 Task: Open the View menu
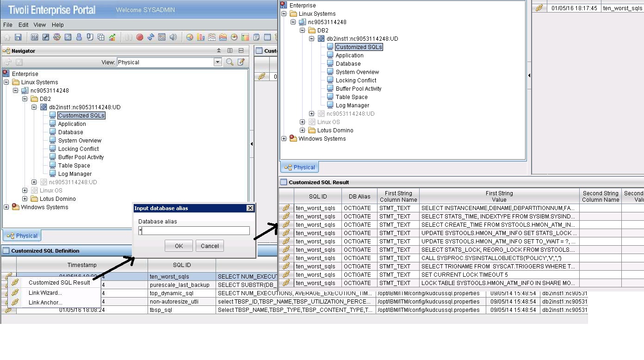(40, 25)
